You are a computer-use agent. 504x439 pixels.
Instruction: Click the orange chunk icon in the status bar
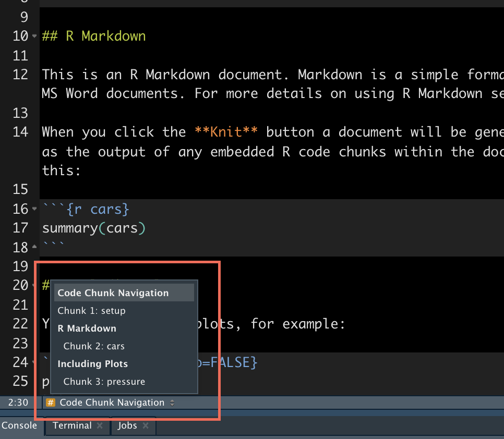51,403
